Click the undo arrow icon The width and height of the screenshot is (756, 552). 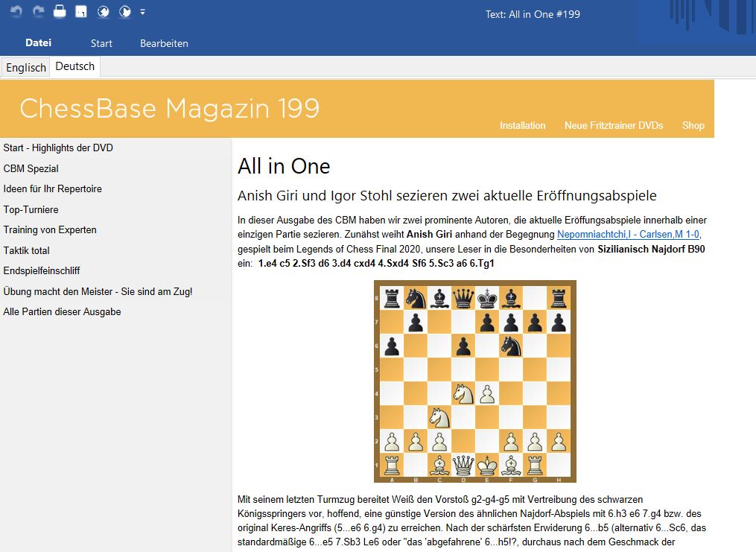16,12
